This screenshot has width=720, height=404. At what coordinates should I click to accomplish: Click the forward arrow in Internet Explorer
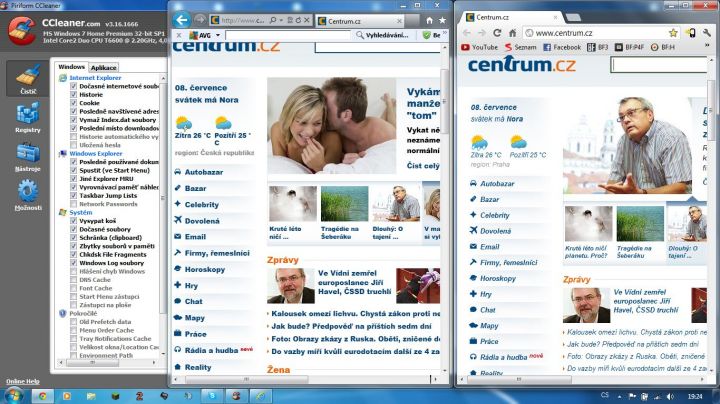(x=200, y=20)
